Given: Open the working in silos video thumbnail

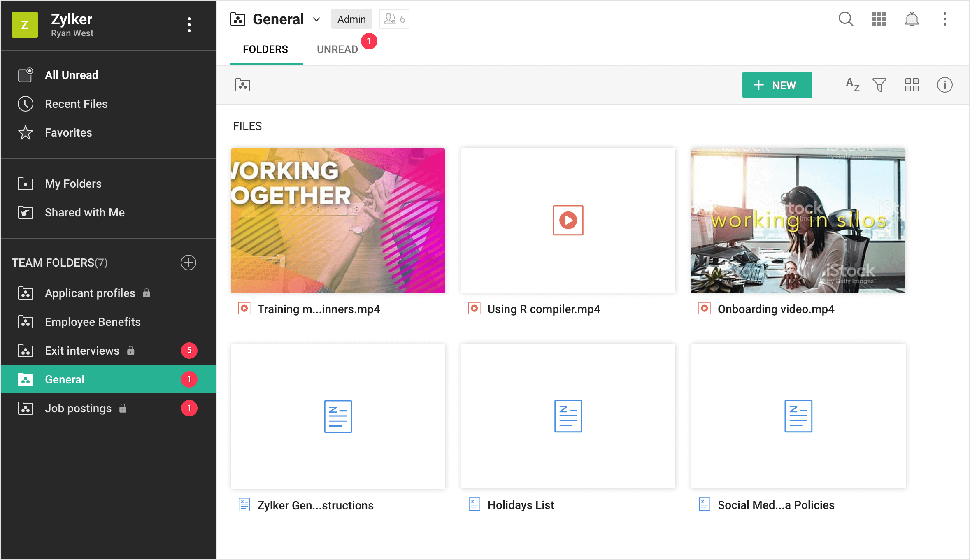Looking at the screenshot, I should [x=798, y=220].
